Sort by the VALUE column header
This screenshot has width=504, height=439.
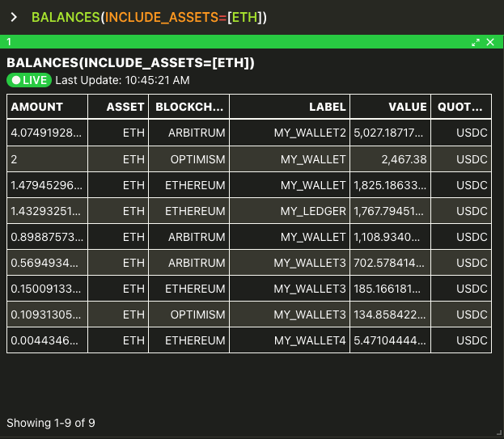(x=390, y=107)
